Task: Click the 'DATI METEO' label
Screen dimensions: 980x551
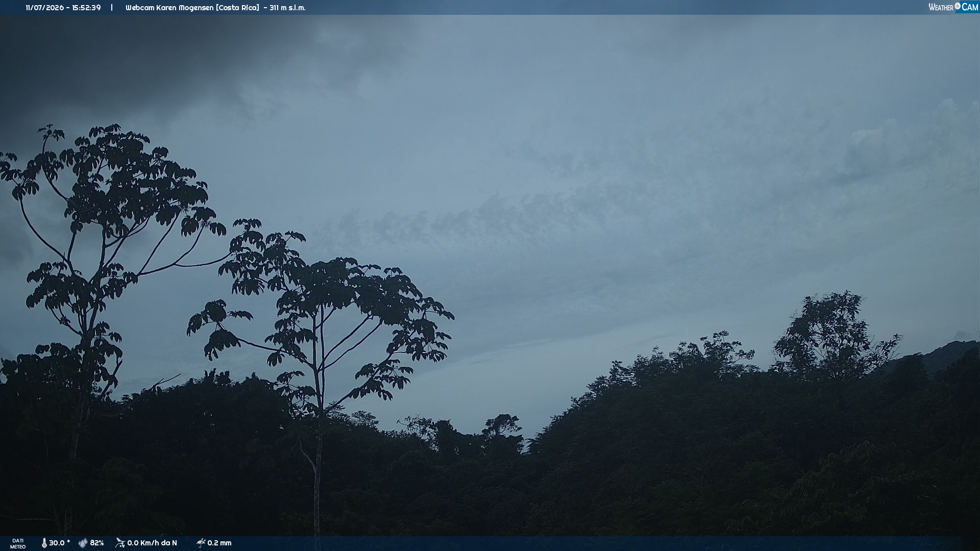Action: pyautogui.click(x=18, y=544)
